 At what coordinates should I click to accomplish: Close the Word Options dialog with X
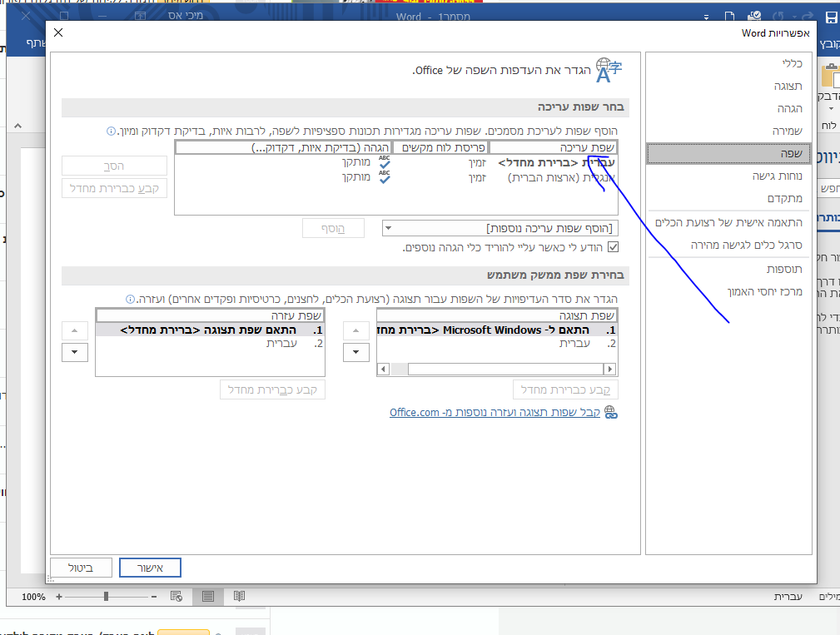(58, 32)
